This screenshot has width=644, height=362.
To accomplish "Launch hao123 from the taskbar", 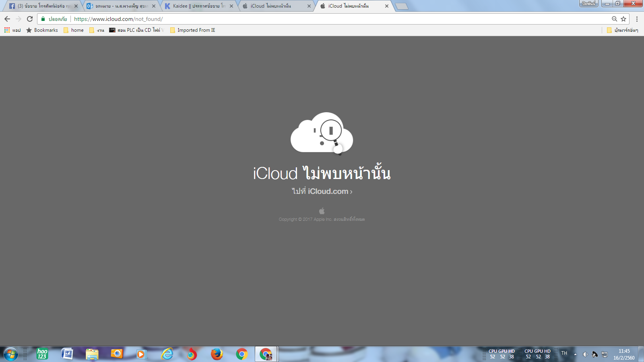I will pyautogui.click(x=42, y=354).
